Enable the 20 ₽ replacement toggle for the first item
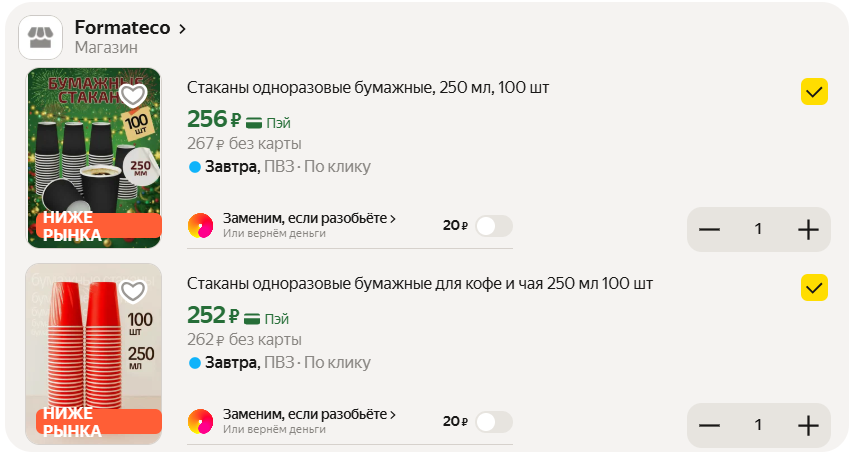 coord(494,226)
